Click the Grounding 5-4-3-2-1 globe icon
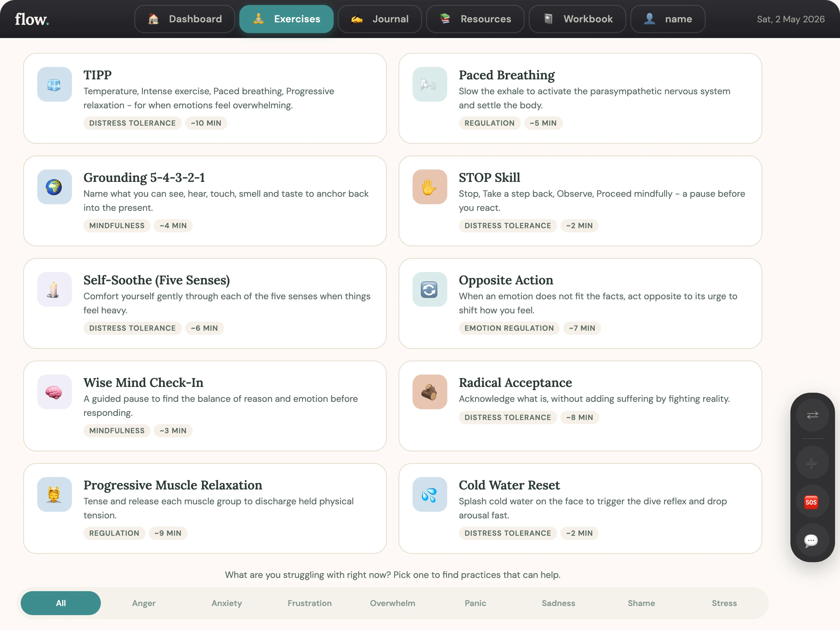Viewport: 840px width, 630px height. tap(54, 187)
